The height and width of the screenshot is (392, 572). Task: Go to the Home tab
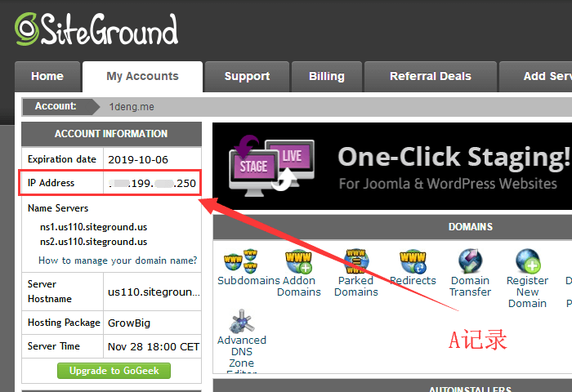[x=47, y=76]
